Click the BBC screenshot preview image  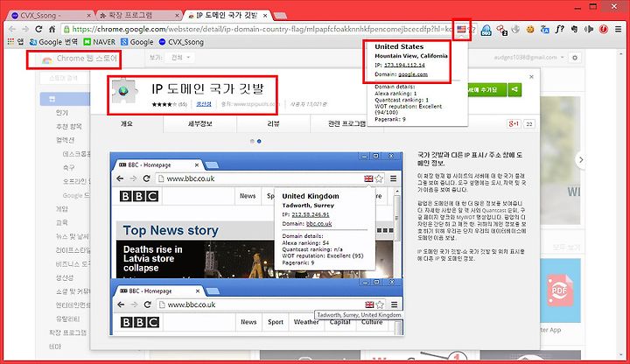[x=256, y=243]
